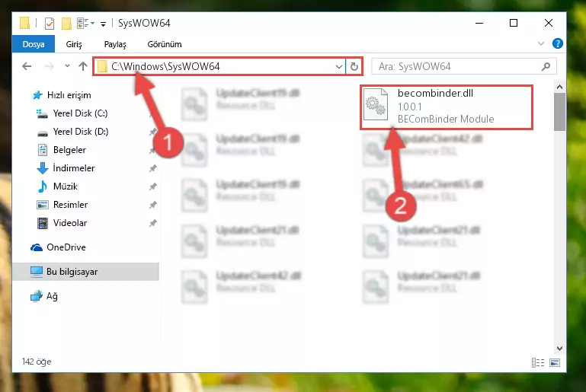This screenshot has width=586, height=392.
Task: Click the address bar path C:\Windows\SysWOW64
Action: (x=165, y=66)
